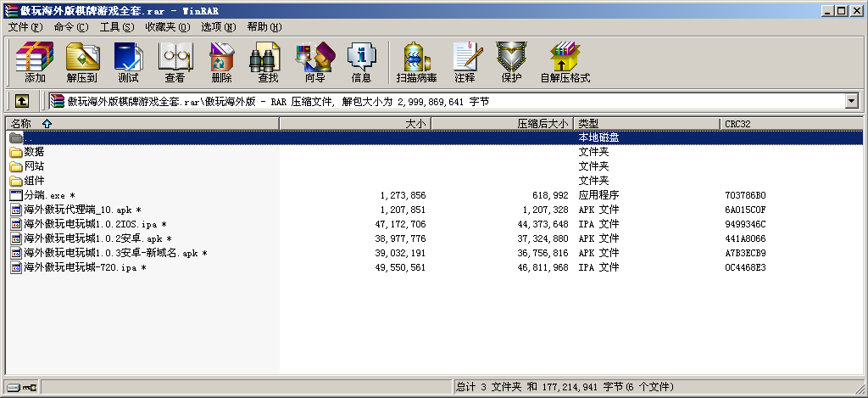Open the 查看 (View) toolbar icon

[x=175, y=62]
